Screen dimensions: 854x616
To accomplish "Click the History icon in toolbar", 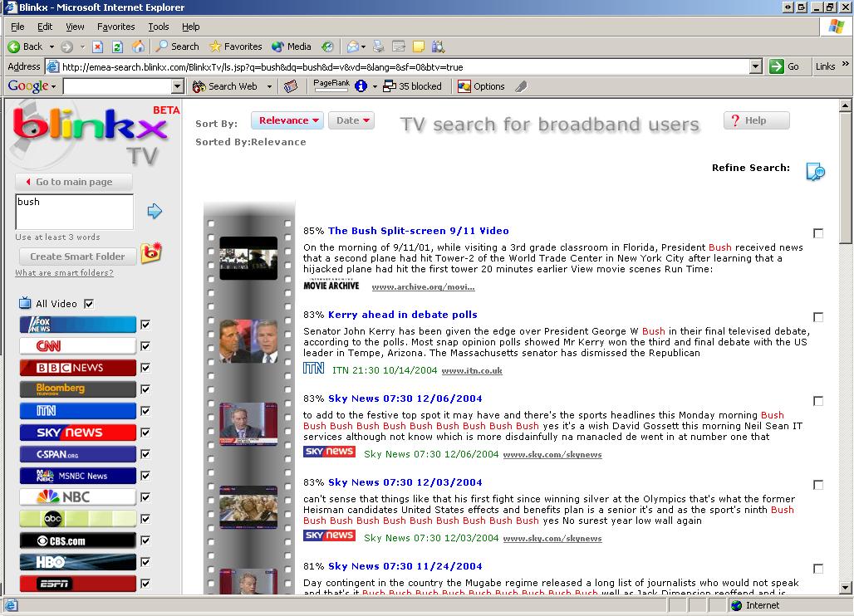I will pyautogui.click(x=326, y=46).
